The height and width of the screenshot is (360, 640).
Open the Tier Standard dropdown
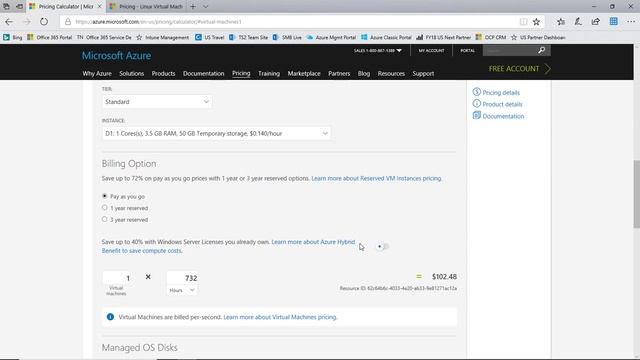click(x=157, y=102)
